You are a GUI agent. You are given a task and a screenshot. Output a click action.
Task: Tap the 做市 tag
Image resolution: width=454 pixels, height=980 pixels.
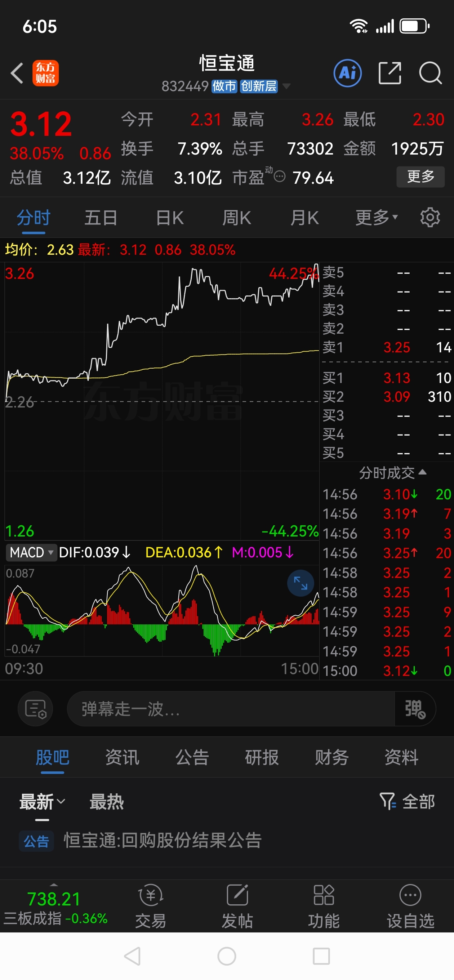pyautogui.click(x=224, y=86)
